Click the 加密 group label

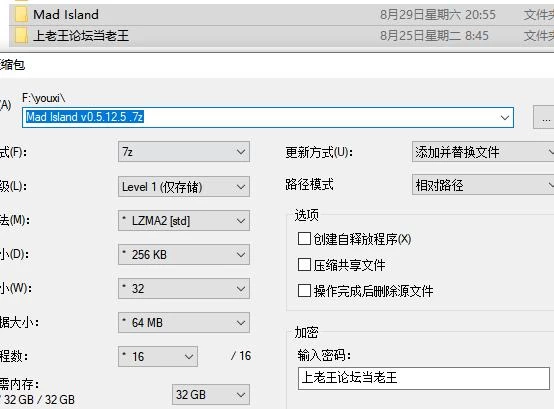[307, 332]
